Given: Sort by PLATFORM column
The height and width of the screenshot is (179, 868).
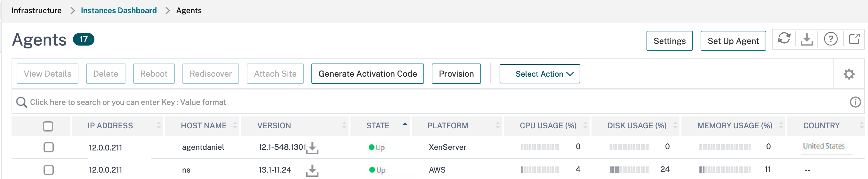Looking at the screenshot, I should tap(456, 126).
